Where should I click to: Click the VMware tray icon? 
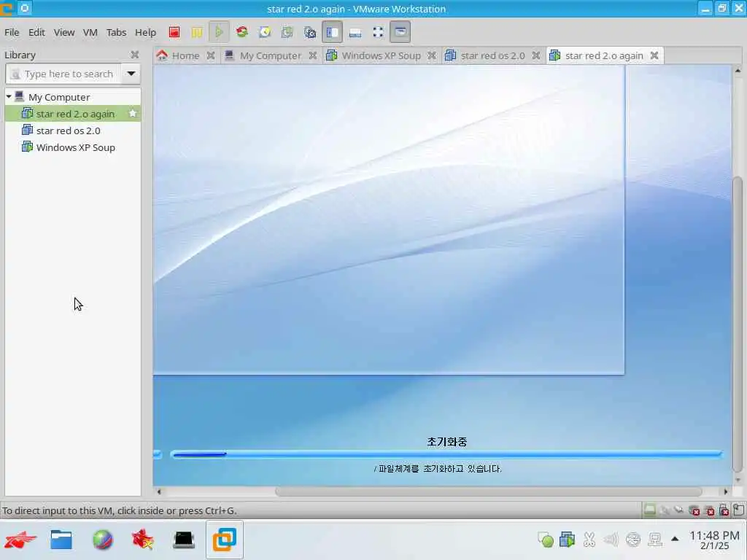(x=567, y=540)
